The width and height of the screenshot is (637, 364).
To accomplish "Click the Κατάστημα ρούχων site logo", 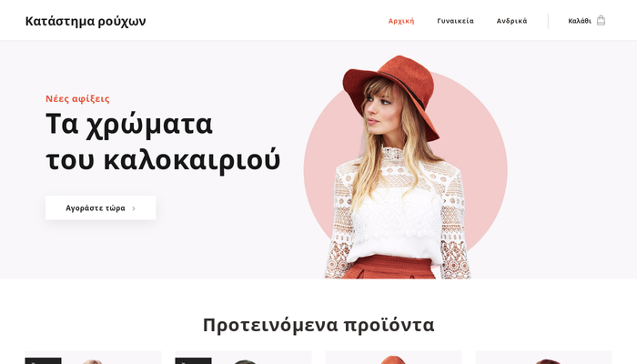I will pos(86,21).
